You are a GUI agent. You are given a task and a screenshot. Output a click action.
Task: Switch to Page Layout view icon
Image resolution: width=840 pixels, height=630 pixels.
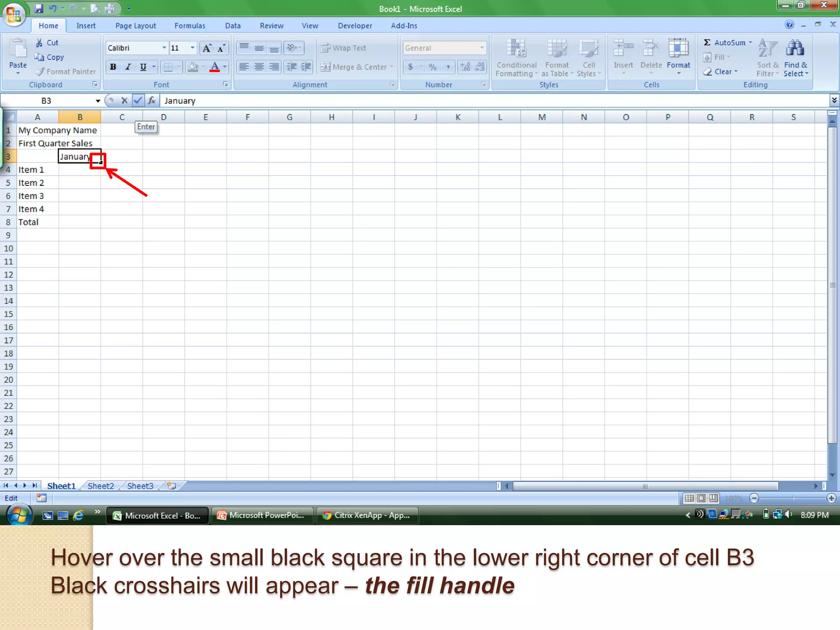[x=701, y=498]
